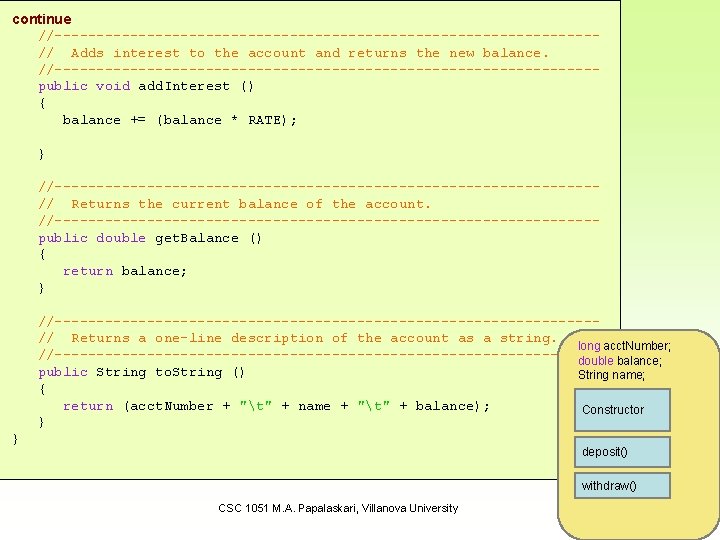Click the 'Returns a one-line description' comment
The image size is (720, 540).
tap(298, 338)
